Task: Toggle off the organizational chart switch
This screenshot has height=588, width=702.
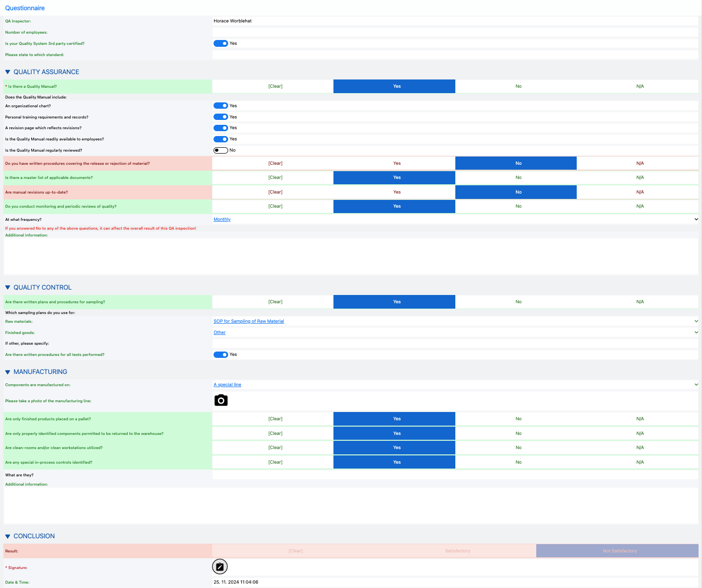Action: (x=221, y=106)
